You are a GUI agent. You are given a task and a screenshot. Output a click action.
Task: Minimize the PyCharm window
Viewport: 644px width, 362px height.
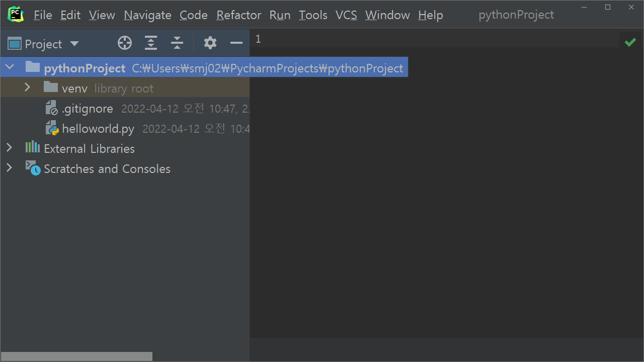click(584, 7)
